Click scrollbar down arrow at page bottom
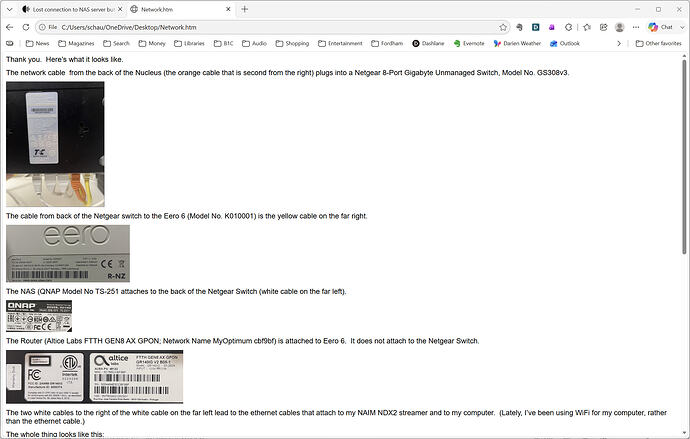This screenshot has width=690, height=439. point(684,433)
